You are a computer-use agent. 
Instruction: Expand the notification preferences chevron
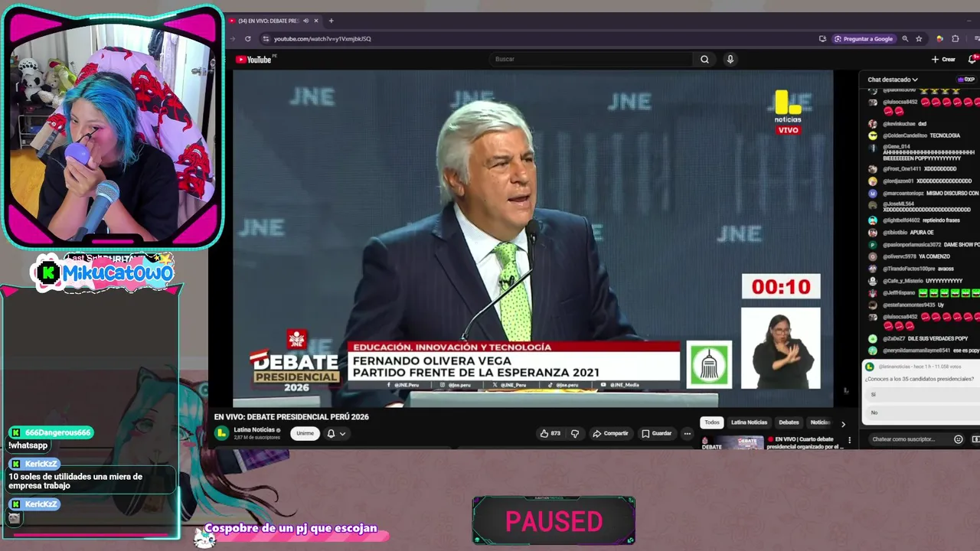[342, 433]
